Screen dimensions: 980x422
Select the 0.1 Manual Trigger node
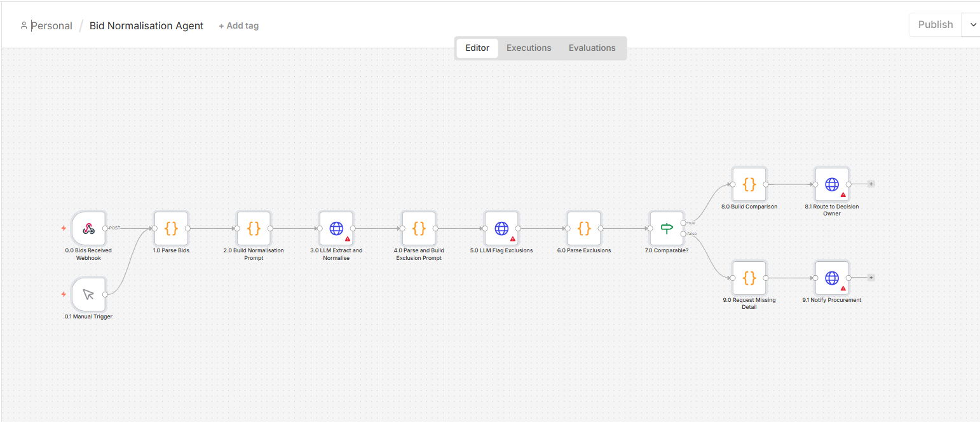click(88, 294)
